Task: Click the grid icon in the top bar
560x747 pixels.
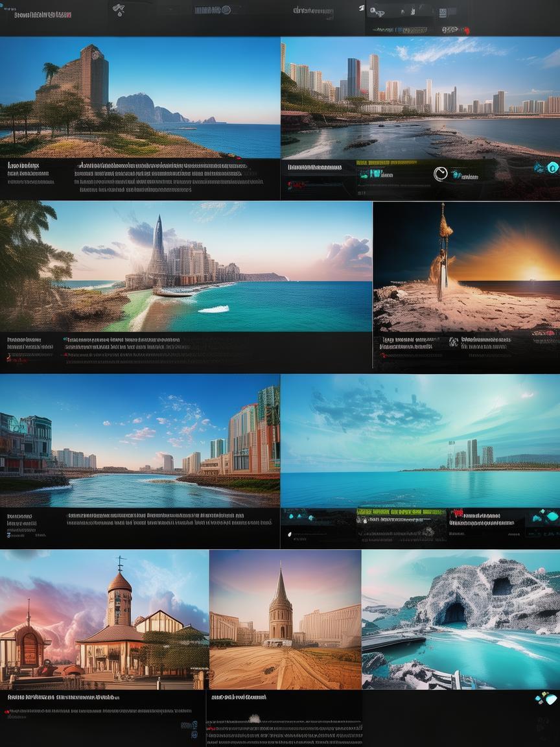Action: pyautogui.click(x=443, y=13)
